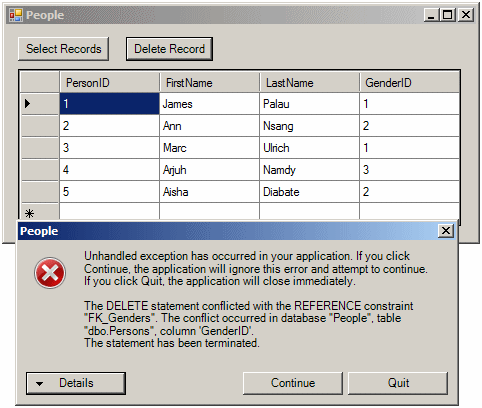482x408 pixels.
Task: Click the red error icon in dialog
Action: [x=50, y=273]
